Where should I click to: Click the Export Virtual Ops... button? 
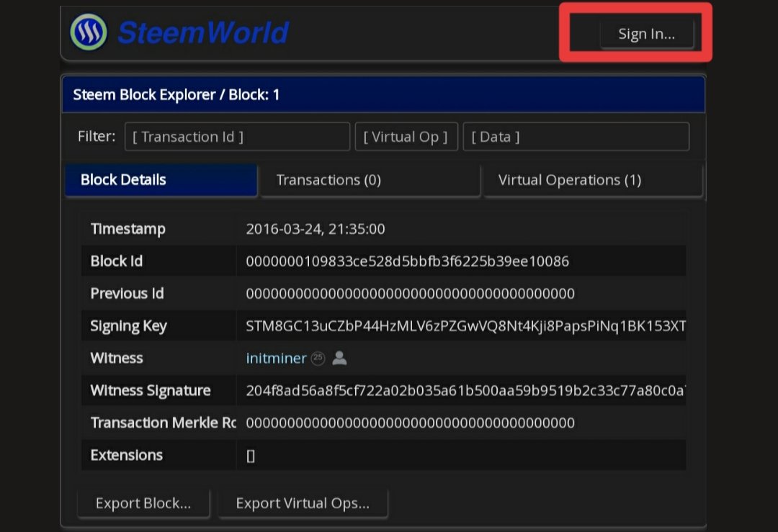click(x=303, y=503)
